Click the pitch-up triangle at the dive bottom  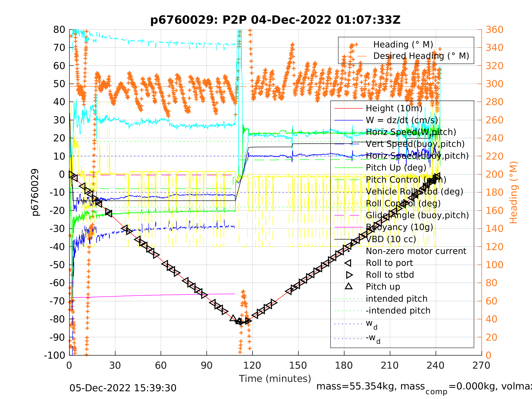pyautogui.click(x=233, y=318)
